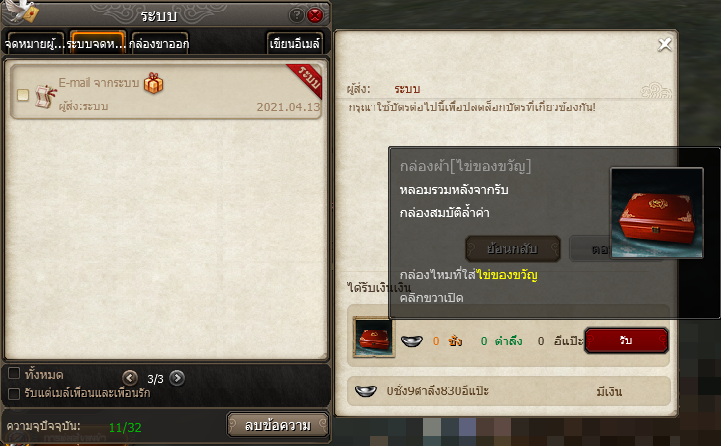Click the red รับ receive button
The image size is (721, 446).
[626, 341]
